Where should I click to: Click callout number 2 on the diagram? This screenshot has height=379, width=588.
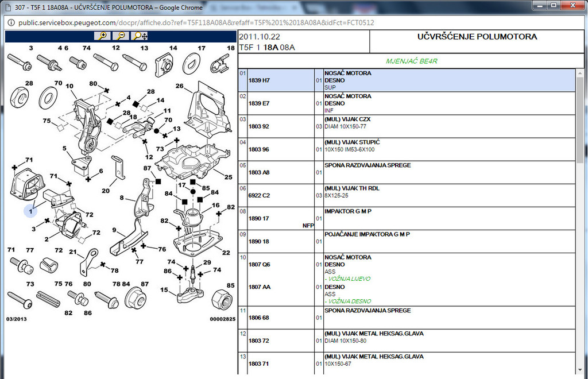pos(47,239)
